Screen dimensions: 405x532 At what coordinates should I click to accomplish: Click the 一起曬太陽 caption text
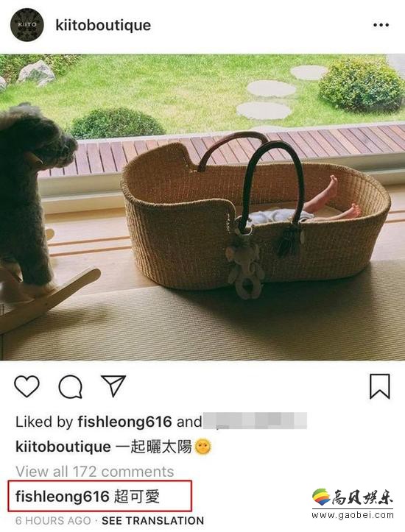[x=154, y=447]
